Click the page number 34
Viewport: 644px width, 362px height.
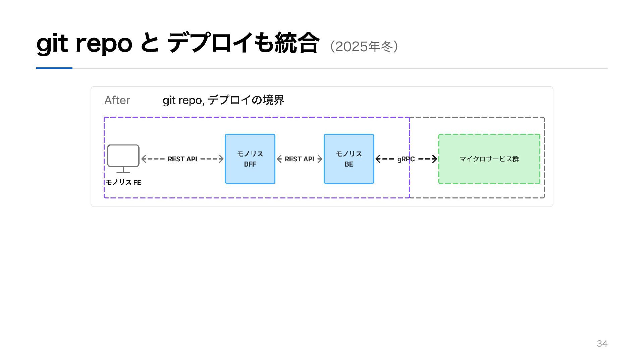(x=602, y=344)
